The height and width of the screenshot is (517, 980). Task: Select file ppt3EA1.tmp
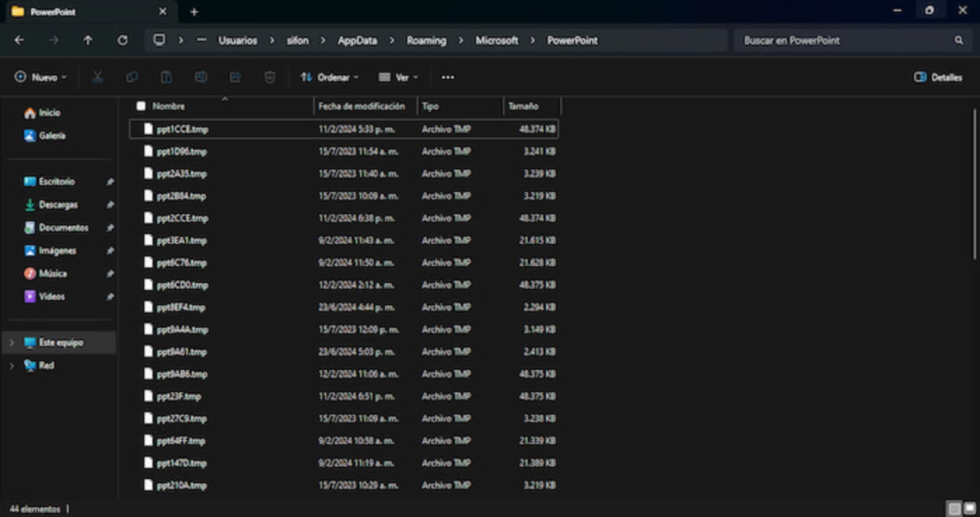coord(344,241)
